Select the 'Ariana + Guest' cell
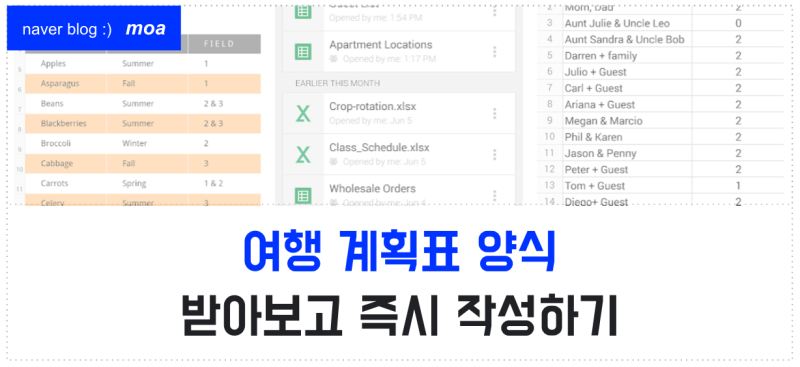The height and width of the screenshot is (367, 800). click(627, 105)
